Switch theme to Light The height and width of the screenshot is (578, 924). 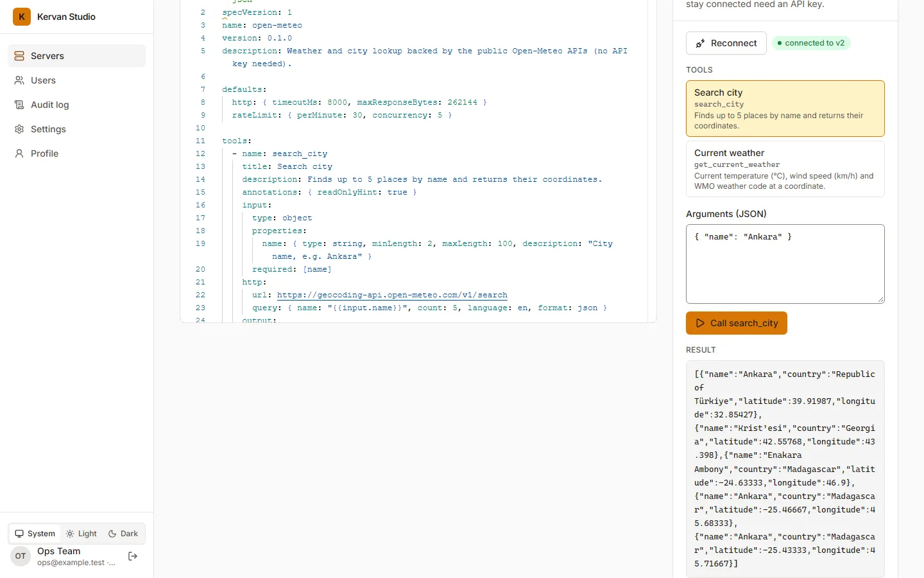[81, 534]
